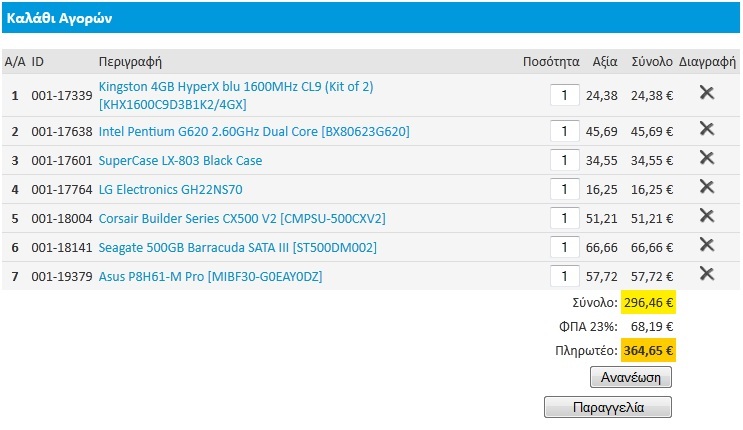Edit quantity field for Corsair row
The height and width of the screenshot is (430, 743).
tap(564, 218)
